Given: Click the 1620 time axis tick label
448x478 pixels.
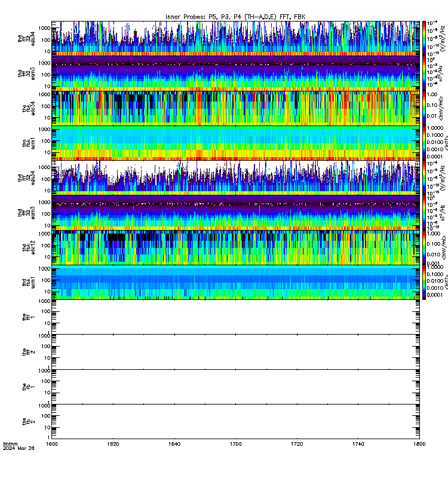Looking at the screenshot, I should [x=113, y=444].
